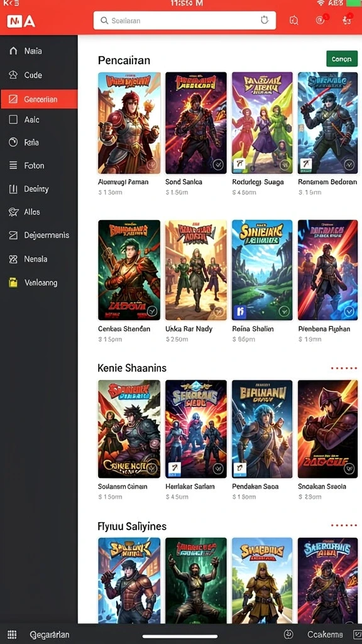
Task: Click the yellow Venloanng sidebar icon
Action: click(x=13, y=282)
